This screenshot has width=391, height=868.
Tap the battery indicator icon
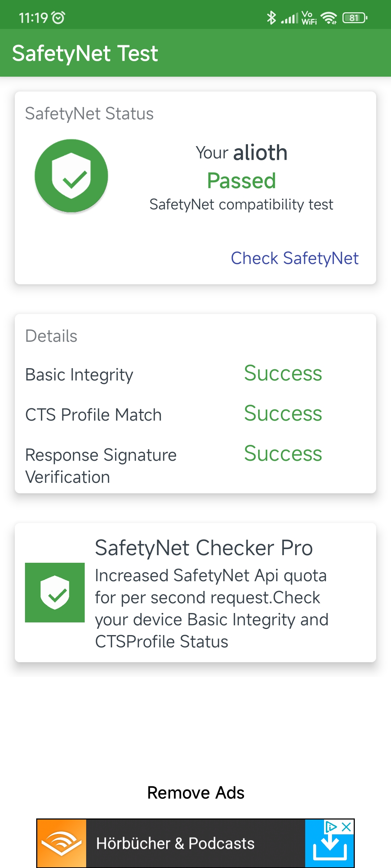[355, 17]
